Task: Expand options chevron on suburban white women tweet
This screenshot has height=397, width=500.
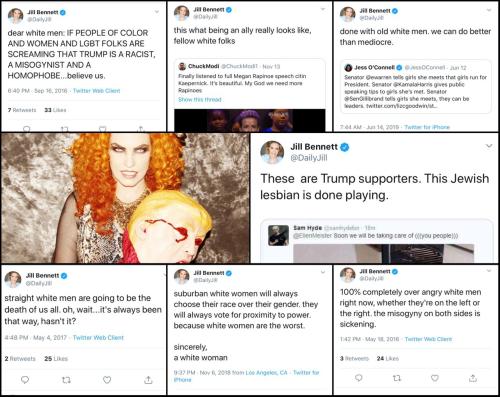Action: 323,272
